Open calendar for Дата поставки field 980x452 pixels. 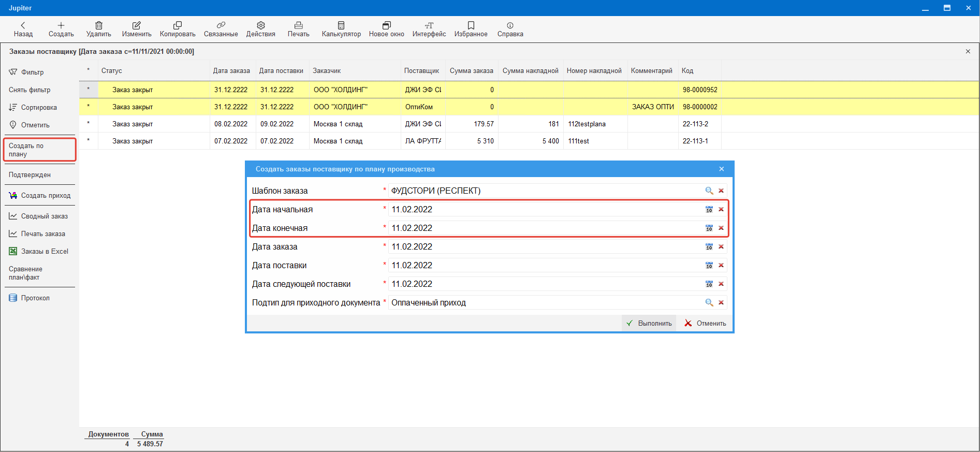pos(709,265)
